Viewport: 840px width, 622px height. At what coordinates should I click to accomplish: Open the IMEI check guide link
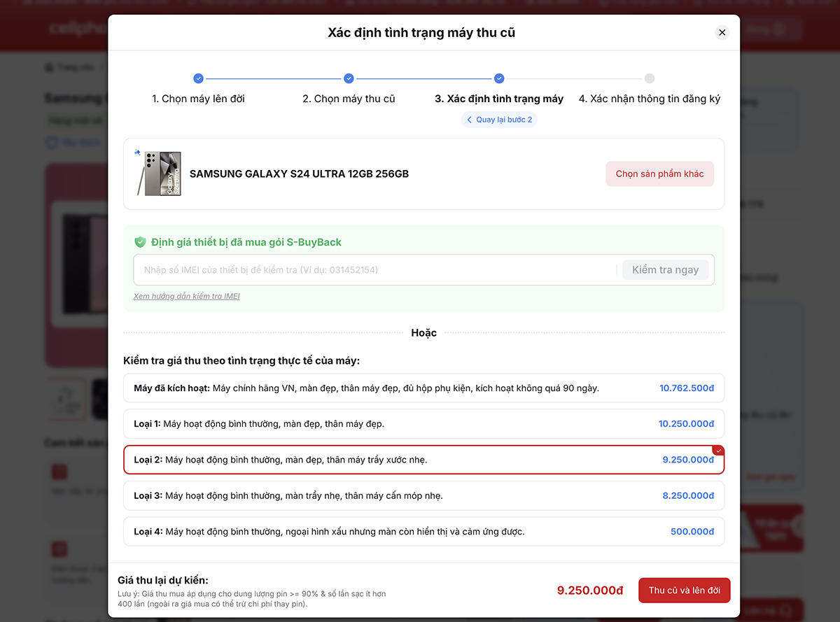[x=187, y=296]
